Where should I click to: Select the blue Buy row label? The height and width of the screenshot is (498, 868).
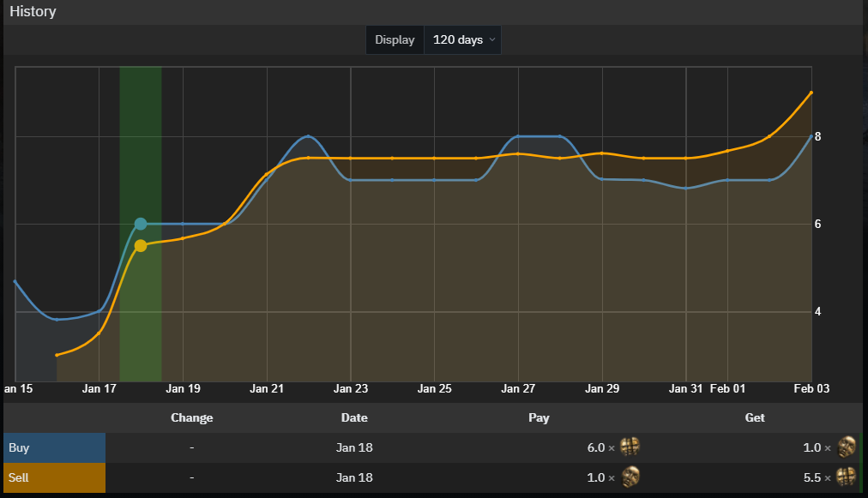pos(54,447)
